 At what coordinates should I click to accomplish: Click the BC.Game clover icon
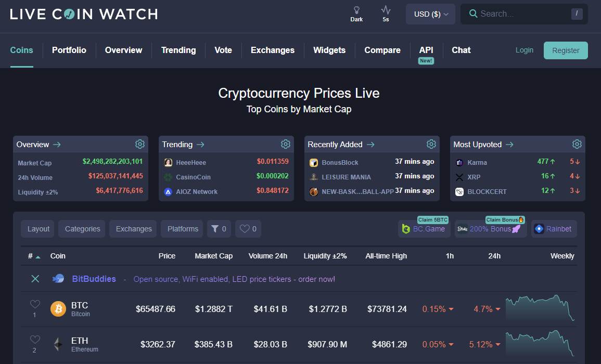405,228
